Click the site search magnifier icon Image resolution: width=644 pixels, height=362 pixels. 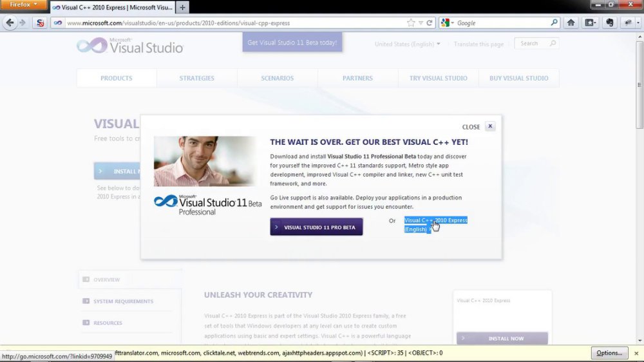click(553, 43)
